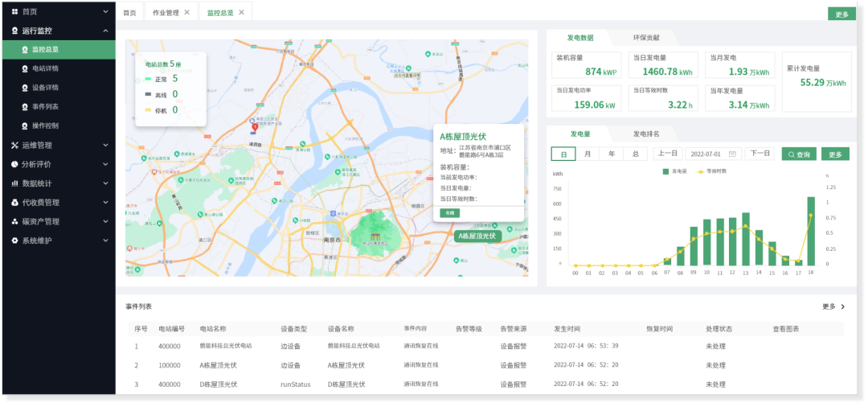Click the 上一日 previous day button
Screen dimensions: 868x407
coord(667,154)
